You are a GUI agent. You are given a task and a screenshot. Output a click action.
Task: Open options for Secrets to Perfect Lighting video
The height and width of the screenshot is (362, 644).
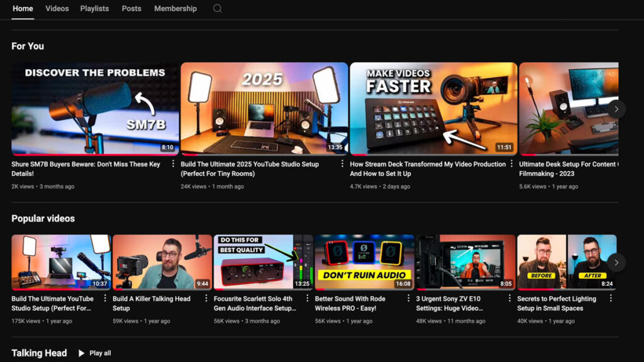click(611, 299)
